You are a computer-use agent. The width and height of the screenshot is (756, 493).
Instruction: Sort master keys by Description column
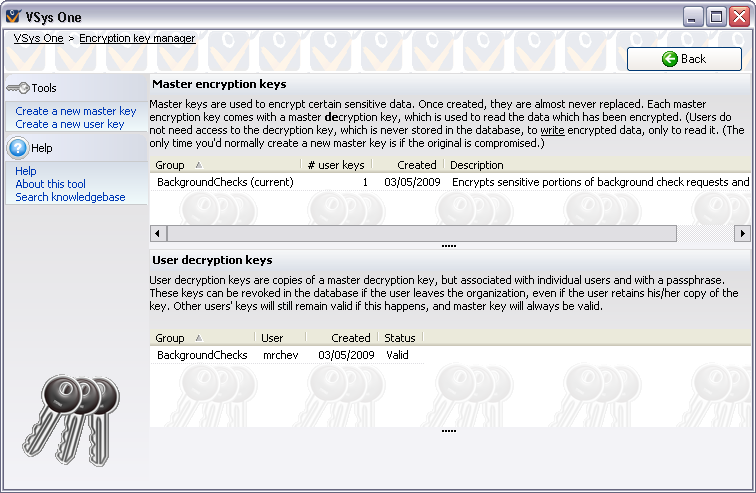tap(597, 165)
